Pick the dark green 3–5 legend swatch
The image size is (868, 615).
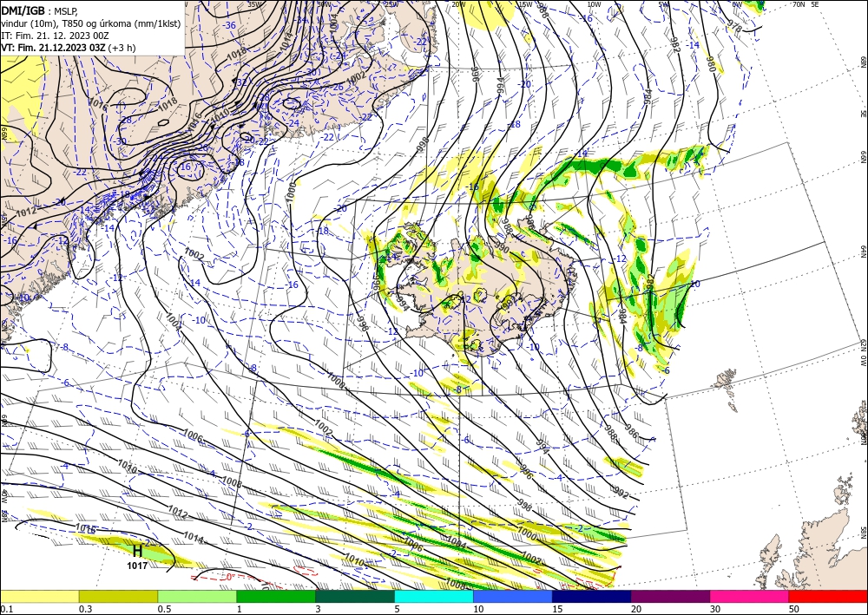[x=355, y=596]
